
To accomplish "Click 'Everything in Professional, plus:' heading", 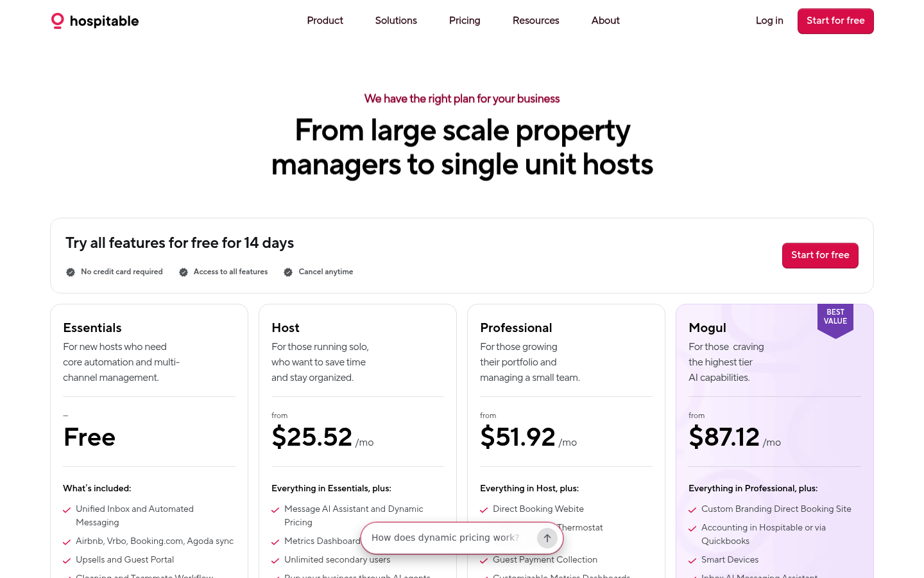I will (x=753, y=489).
